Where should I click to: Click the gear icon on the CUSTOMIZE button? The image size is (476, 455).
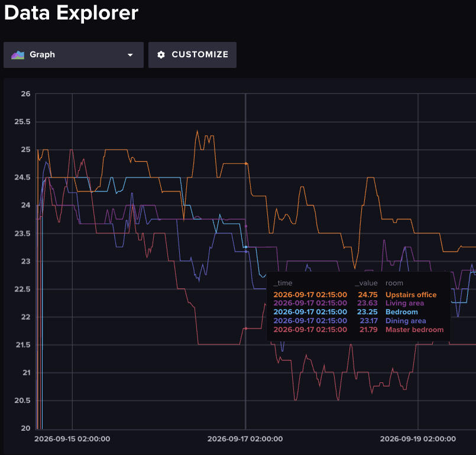[x=161, y=54]
